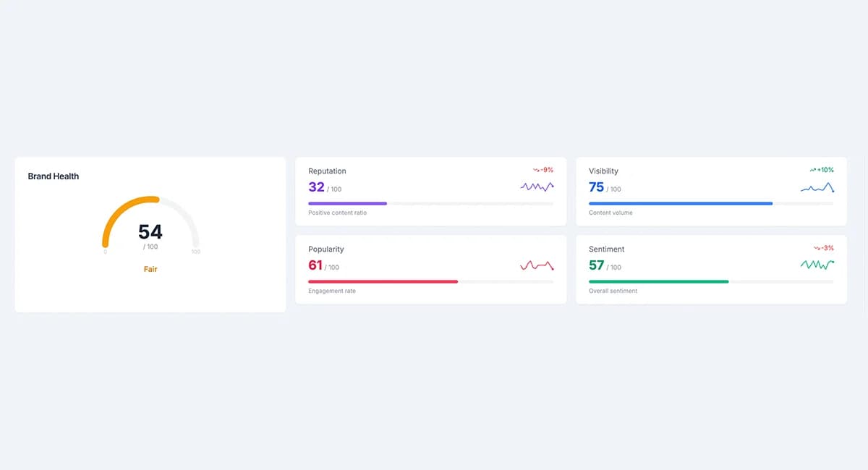The width and height of the screenshot is (868, 470).
Task: Click the -9% downward trend indicator
Action: 543,170
